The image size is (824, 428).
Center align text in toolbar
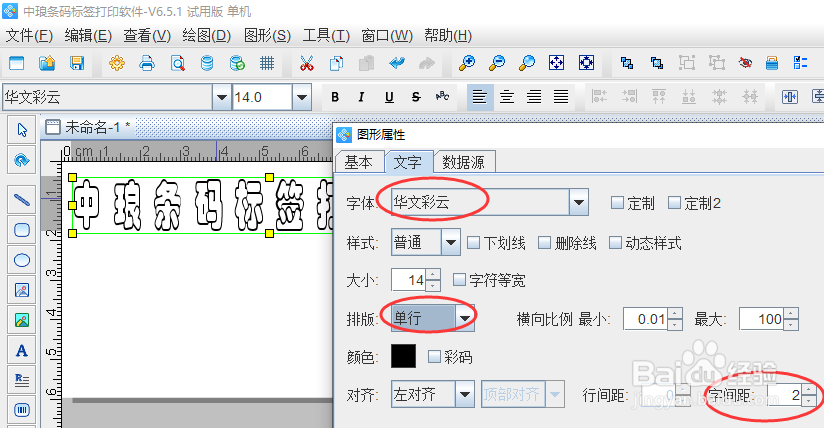coord(507,97)
